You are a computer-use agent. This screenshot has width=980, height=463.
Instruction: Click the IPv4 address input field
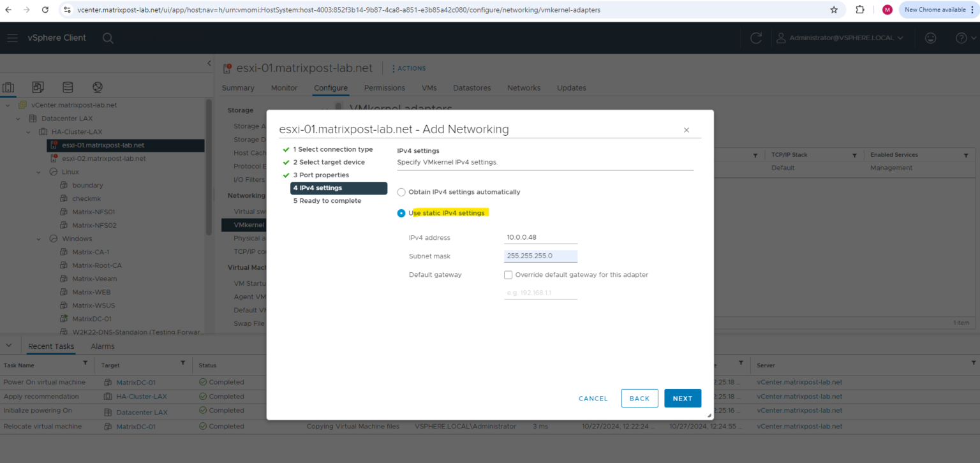pos(540,237)
